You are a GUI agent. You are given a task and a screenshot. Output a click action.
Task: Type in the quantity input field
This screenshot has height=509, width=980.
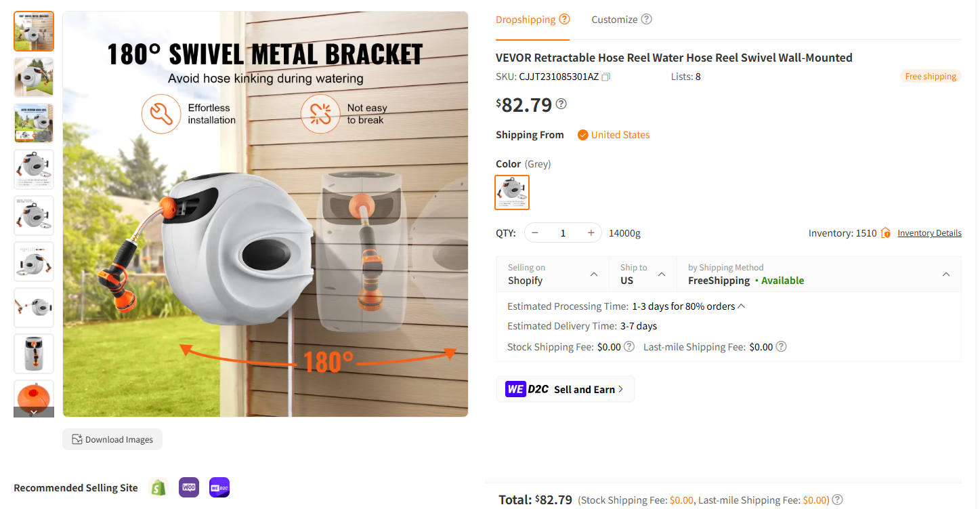tap(563, 233)
